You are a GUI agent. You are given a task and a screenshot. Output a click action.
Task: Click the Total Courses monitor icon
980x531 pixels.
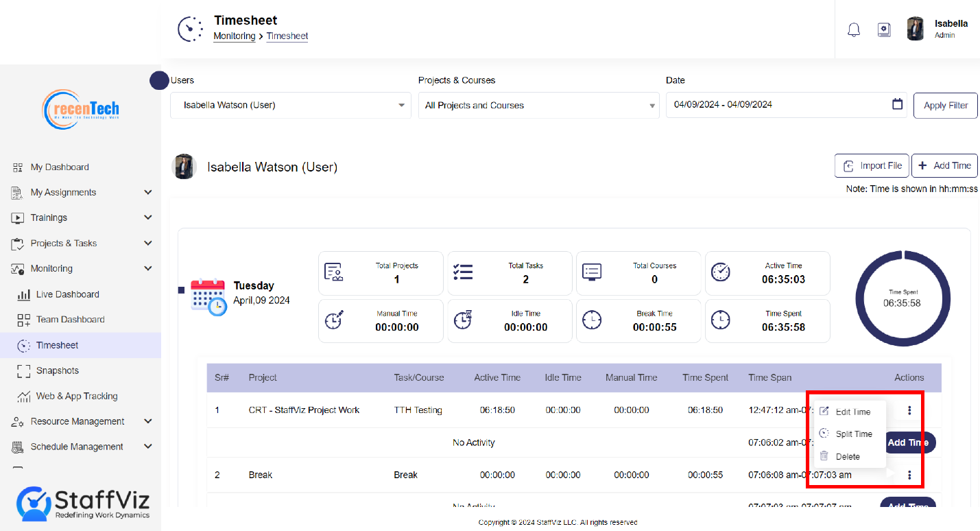pyautogui.click(x=592, y=272)
